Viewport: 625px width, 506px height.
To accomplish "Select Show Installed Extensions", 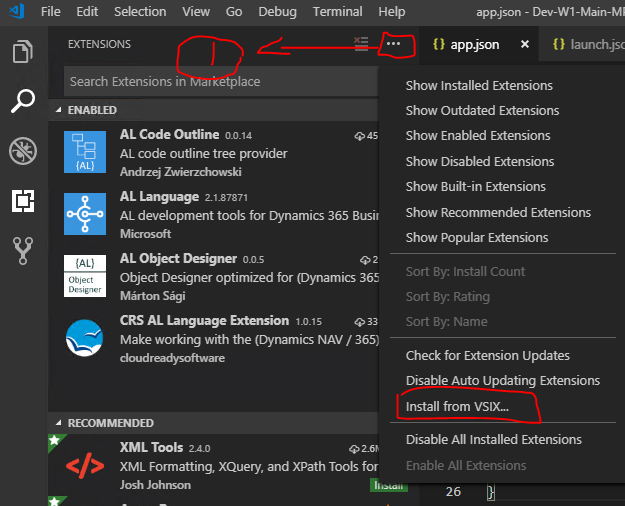I will (x=479, y=86).
